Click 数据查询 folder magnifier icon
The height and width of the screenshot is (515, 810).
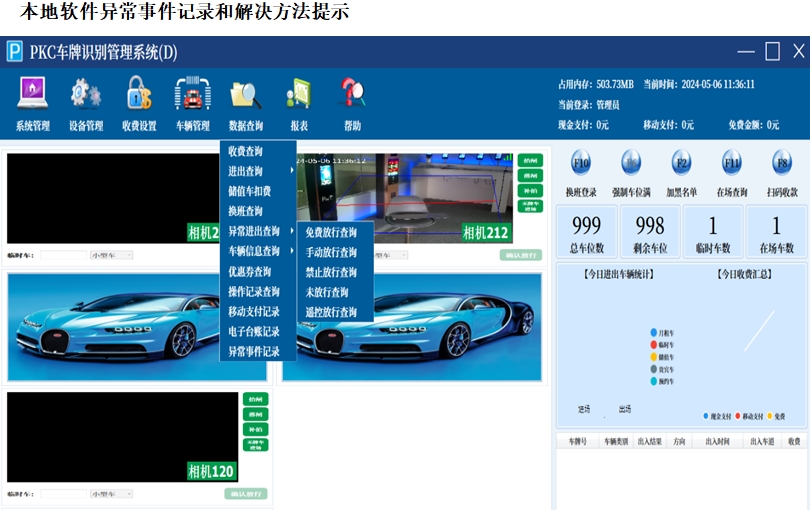246,94
